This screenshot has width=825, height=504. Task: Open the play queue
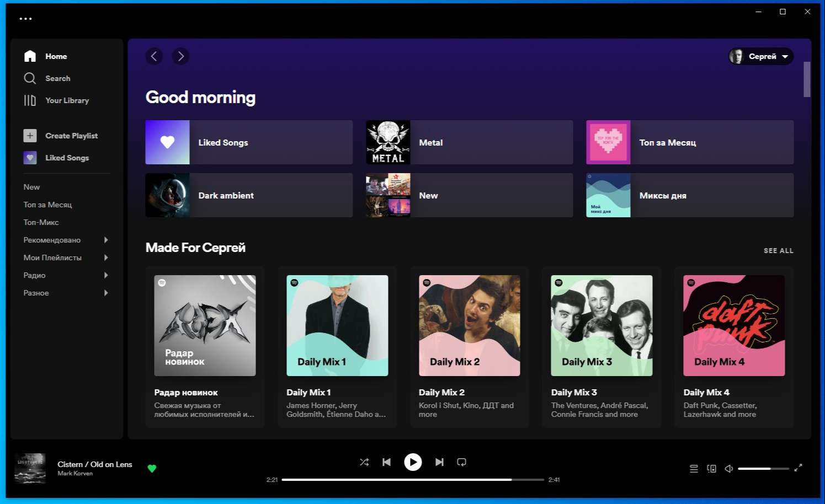click(x=694, y=469)
